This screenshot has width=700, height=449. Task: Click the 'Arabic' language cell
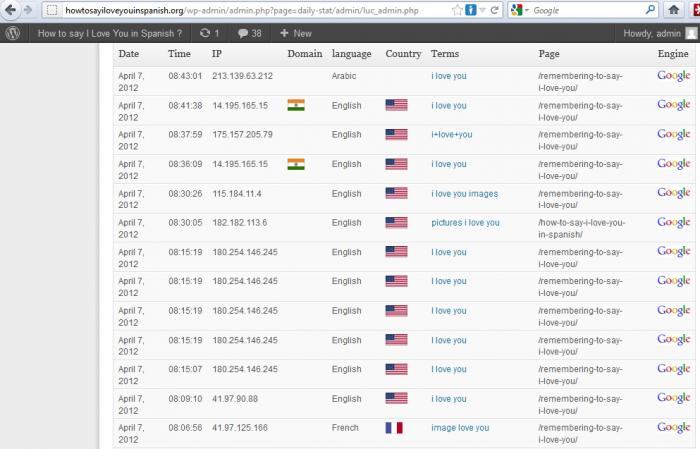pos(344,76)
